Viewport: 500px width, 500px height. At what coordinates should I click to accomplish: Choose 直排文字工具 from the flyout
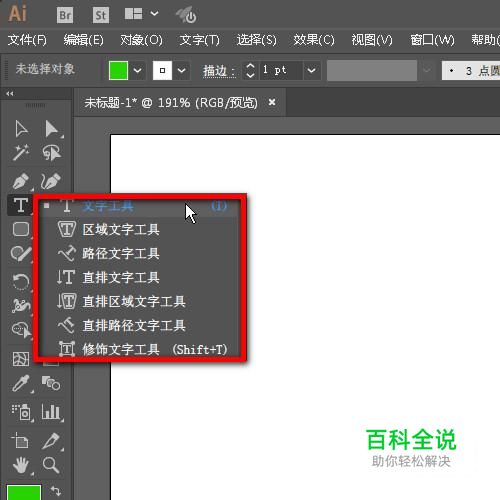tap(138, 277)
